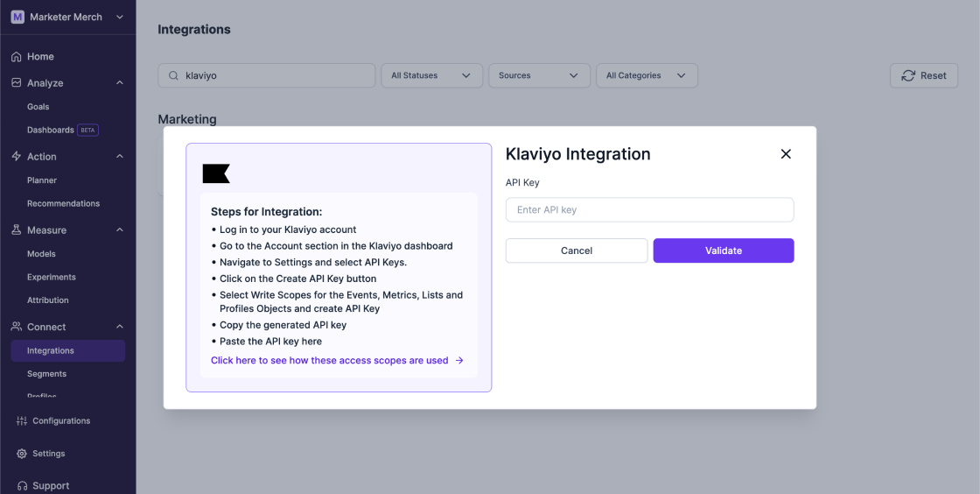Viewport: 980px width, 494px height.
Task: Open Dashboards in the sidebar
Action: coord(51,130)
